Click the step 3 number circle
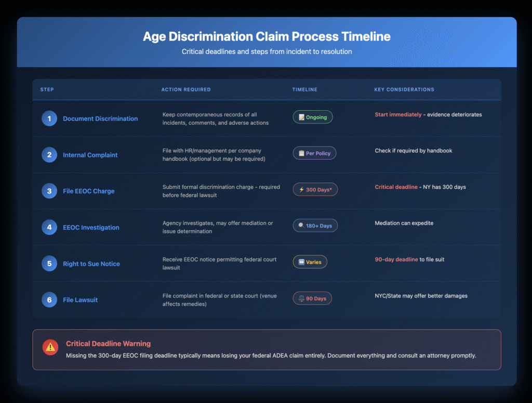Image resolution: width=532 pixels, height=403 pixels. [x=49, y=191]
